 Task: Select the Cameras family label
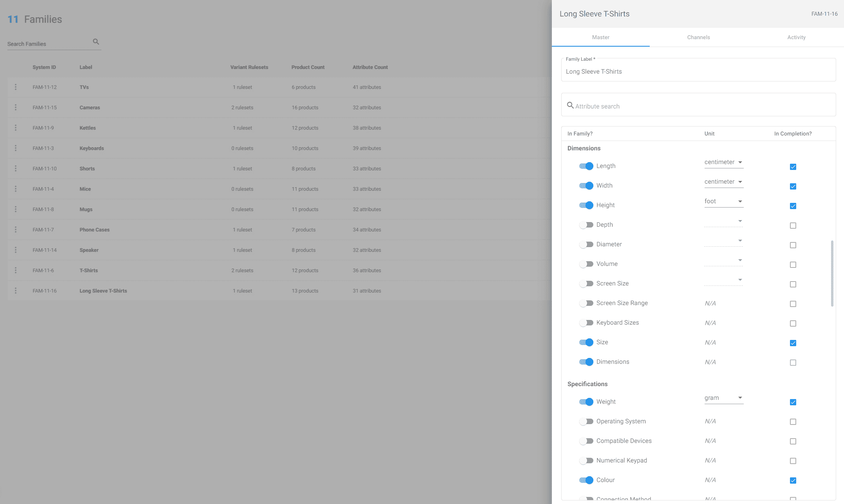pos(90,108)
